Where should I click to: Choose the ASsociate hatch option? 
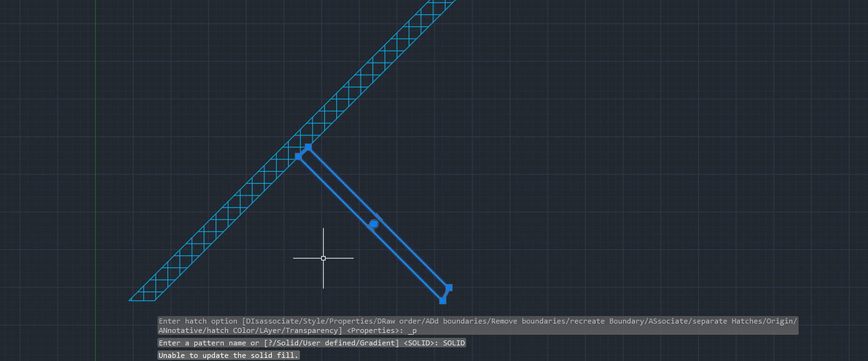click(667, 320)
